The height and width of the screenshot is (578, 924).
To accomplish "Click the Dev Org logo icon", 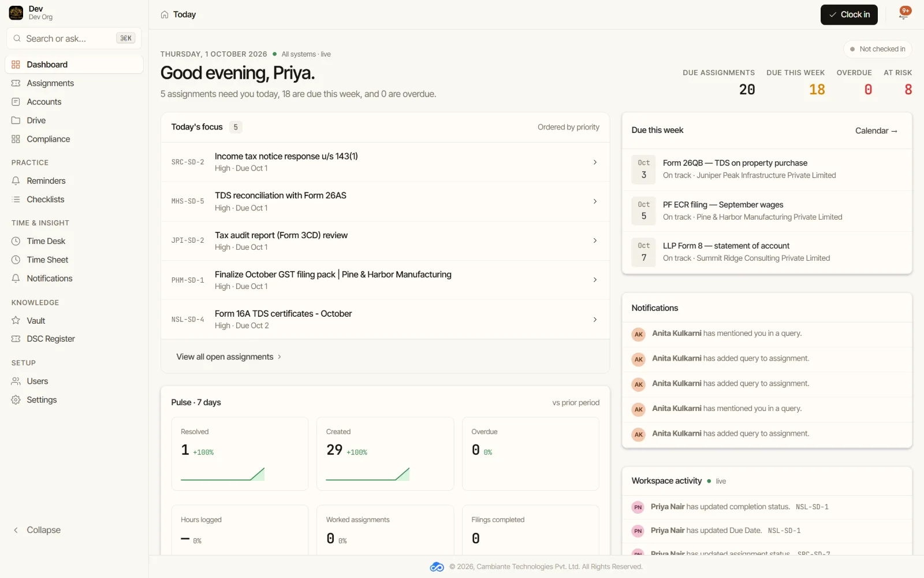I will point(16,13).
